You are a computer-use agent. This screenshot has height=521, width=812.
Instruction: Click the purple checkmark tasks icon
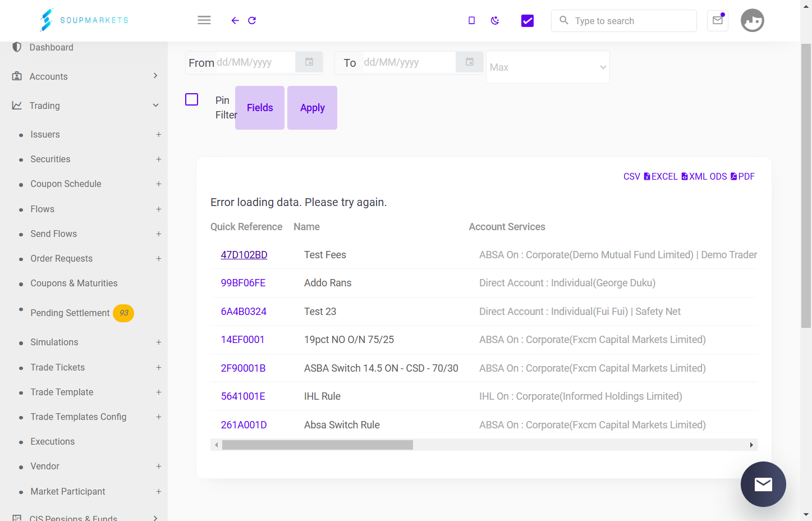coord(527,21)
